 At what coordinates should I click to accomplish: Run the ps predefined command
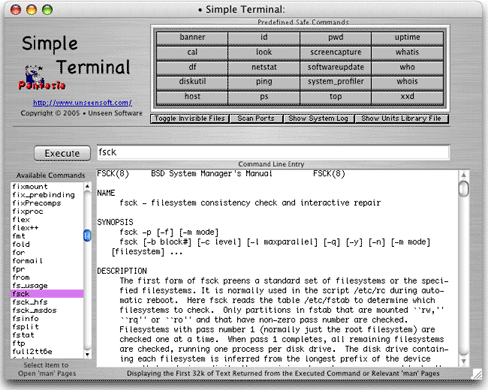(x=264, y=97)
